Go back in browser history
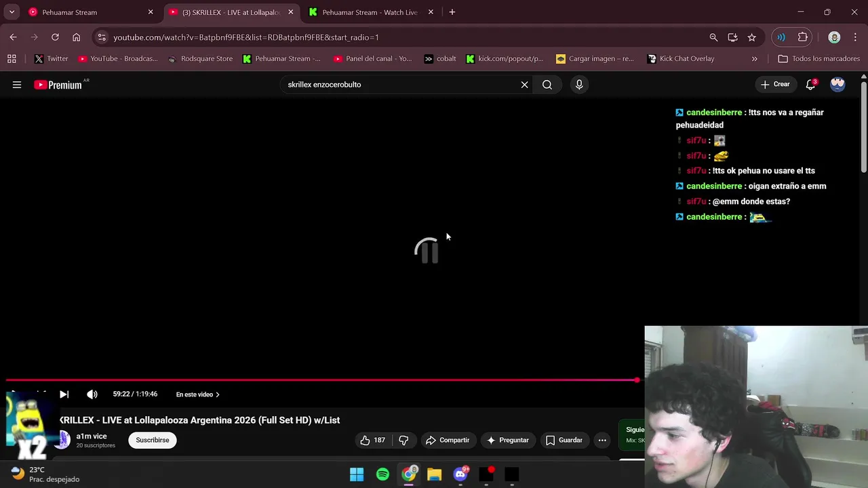This screenshot has height=488, width=868. tap(13, 37)
